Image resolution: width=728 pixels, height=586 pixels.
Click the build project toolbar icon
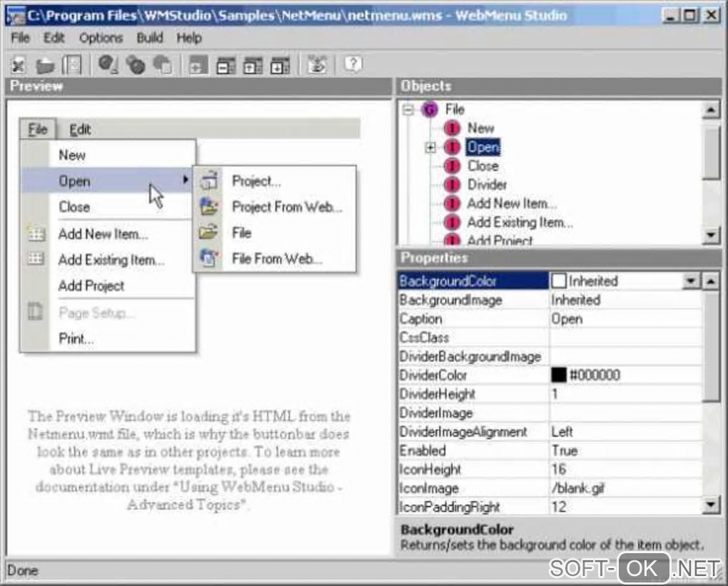pyautogui.click(x=317, y=64)
